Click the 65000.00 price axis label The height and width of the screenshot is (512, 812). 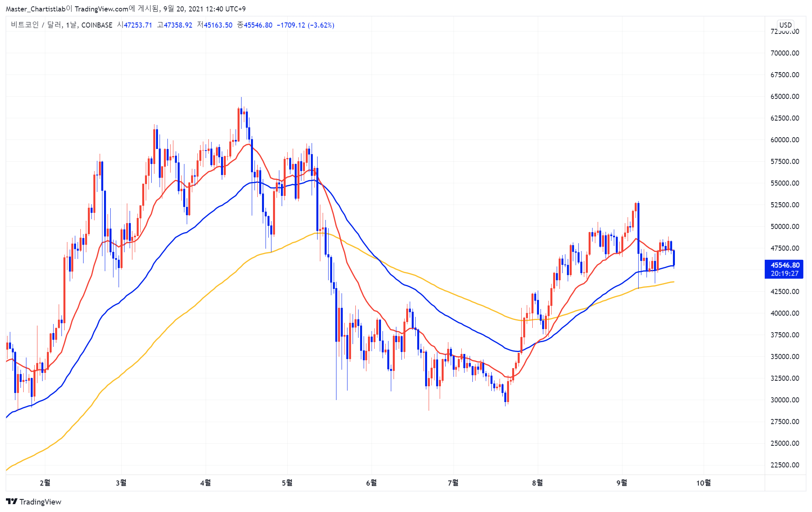(785, 97)
